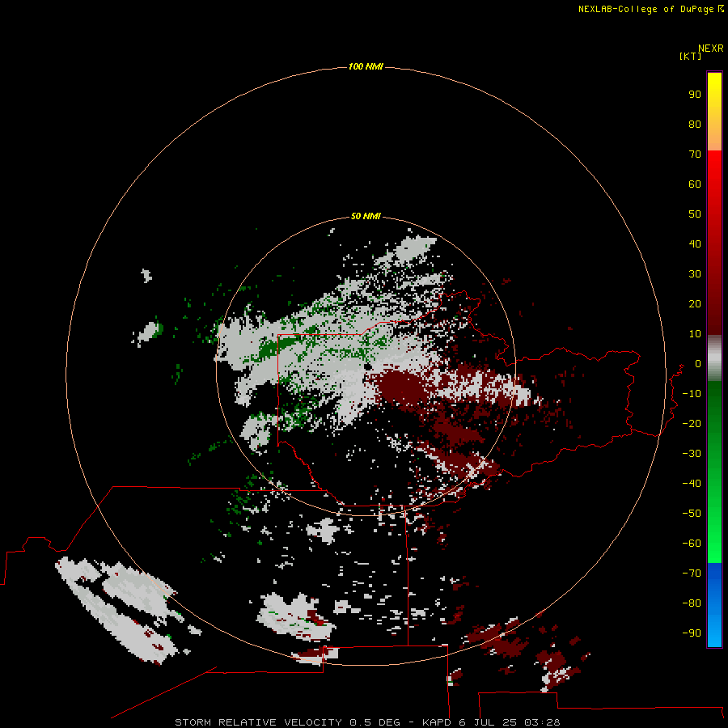Viewport: 728px width, 728px height.
Task: Click the 90 value on velocity scale
Action: pos(695,95)
